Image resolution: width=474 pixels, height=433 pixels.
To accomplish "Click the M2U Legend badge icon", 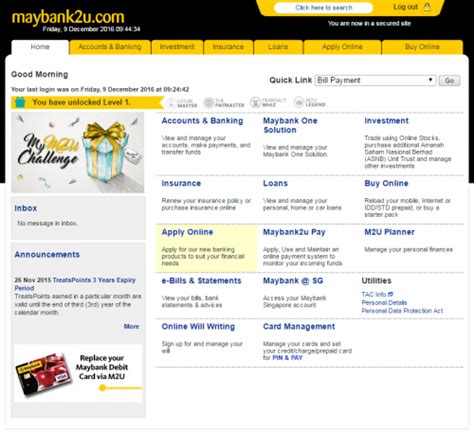I will pyautogui.click(x=299, y=102).
